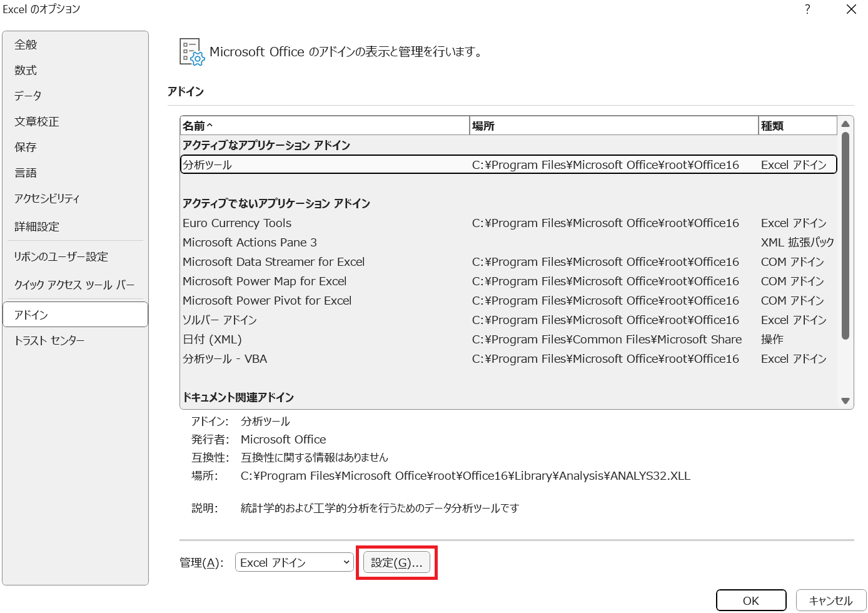This screenshot has height=613, width=868.
Task: Click the add-ins gear icon in header
Action: (x=191, y=52)
